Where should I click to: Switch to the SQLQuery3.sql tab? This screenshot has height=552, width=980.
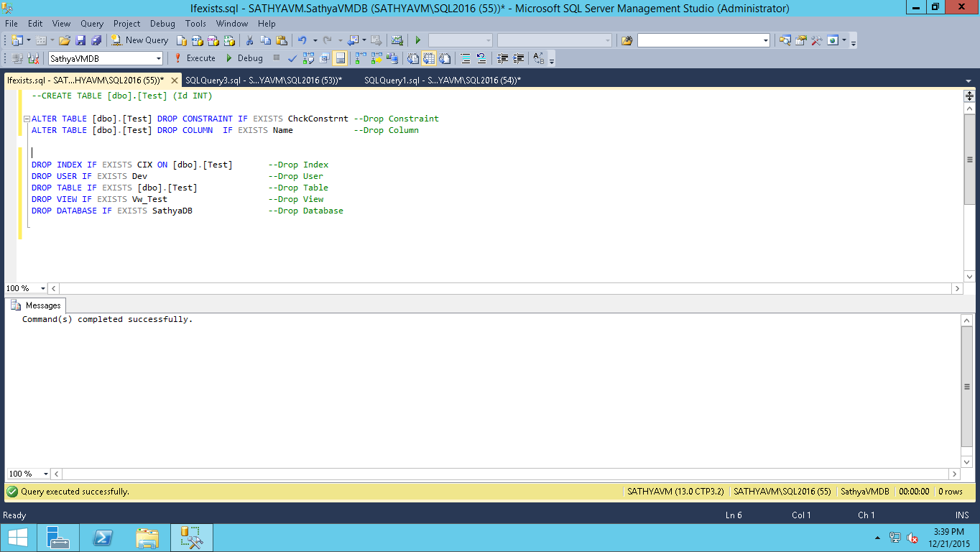coord(264,80)
